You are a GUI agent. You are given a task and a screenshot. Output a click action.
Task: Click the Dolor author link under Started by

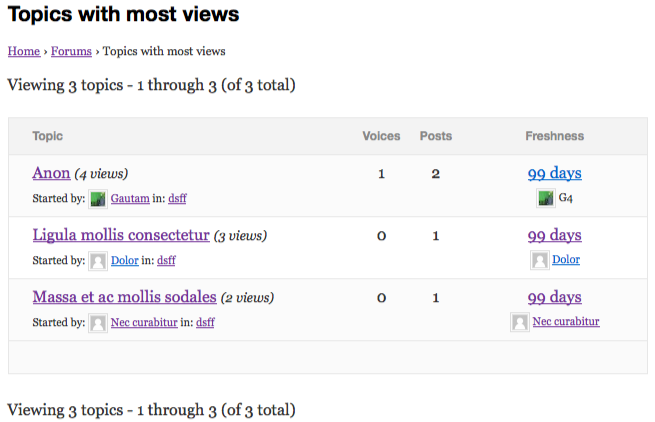pos(124,260)
